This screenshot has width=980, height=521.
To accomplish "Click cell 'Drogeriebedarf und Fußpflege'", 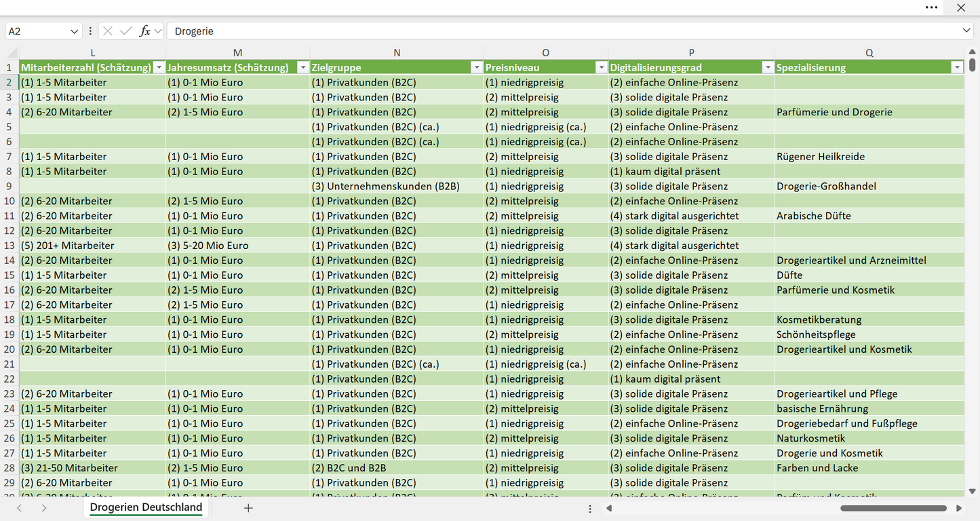I will pyautogui.click(x=869, y=423).
